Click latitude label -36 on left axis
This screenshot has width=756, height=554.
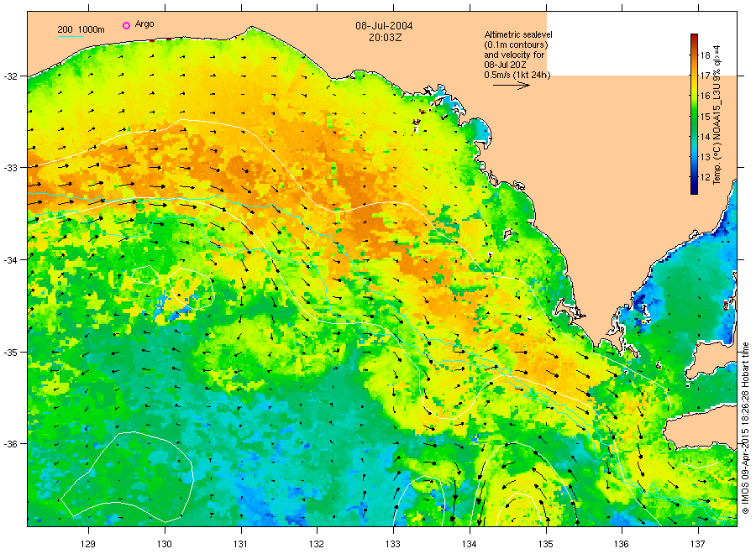pyautogui.click(x=10, y=444)
